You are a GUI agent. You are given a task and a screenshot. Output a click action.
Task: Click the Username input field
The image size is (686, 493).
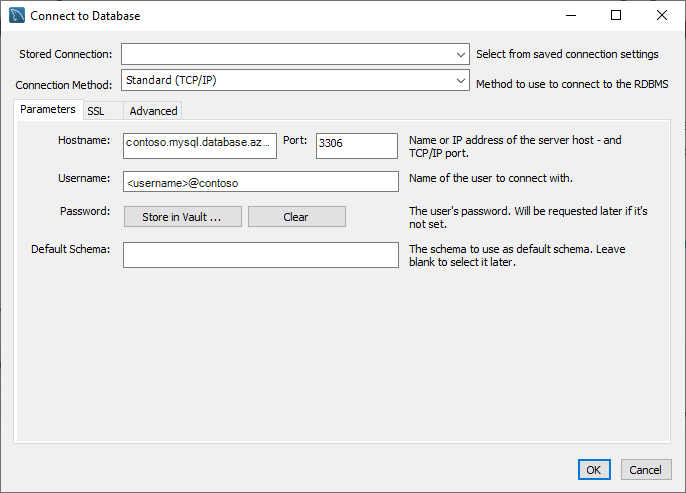pos(261,182)
